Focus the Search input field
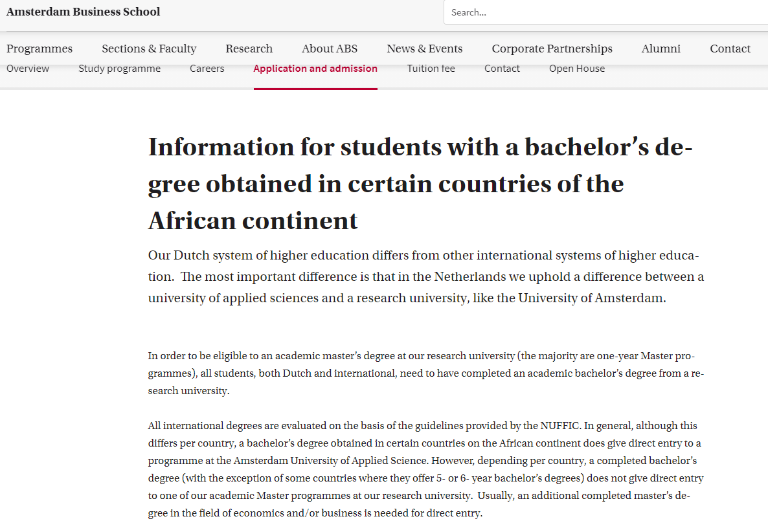Viewport: 768px width, 532px height. coord(605,12)
